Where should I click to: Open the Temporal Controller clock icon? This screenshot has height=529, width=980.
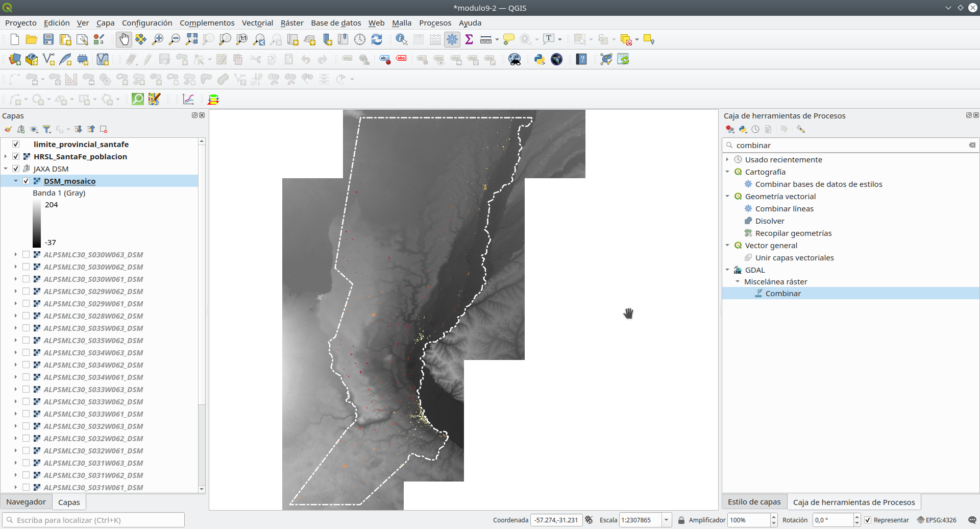[x=360, y=39]
